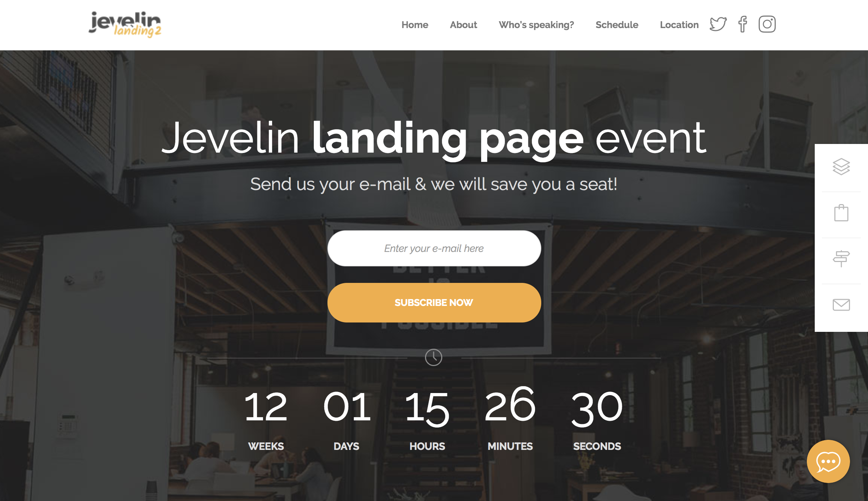
Task: Click the Subscribe Now button
Action: (434, 302)
